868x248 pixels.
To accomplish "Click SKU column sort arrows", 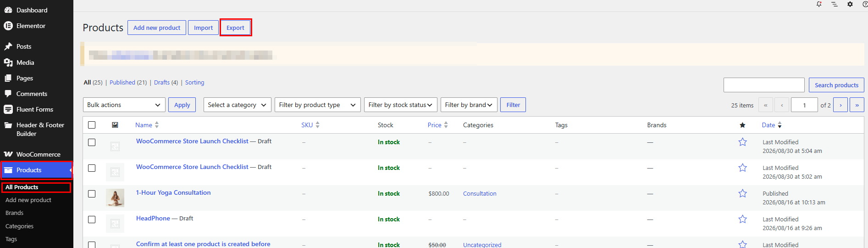I will (x=317, y=125).
